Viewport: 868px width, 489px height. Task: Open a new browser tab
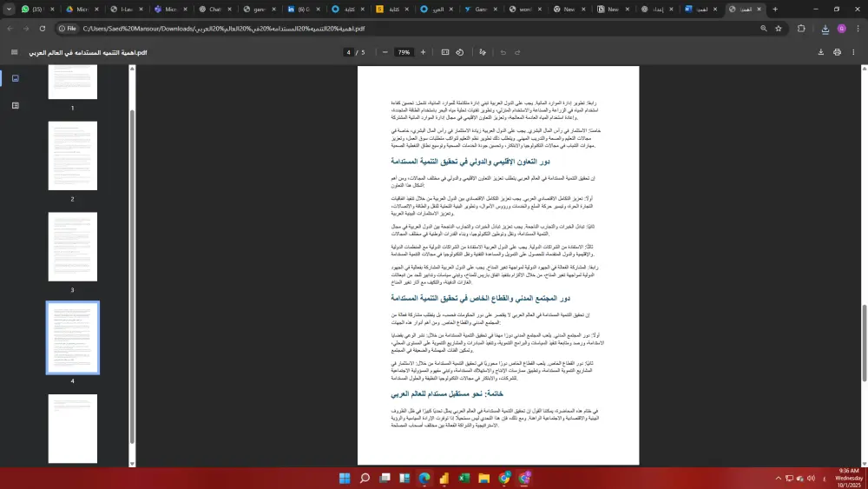click(775, 9)
